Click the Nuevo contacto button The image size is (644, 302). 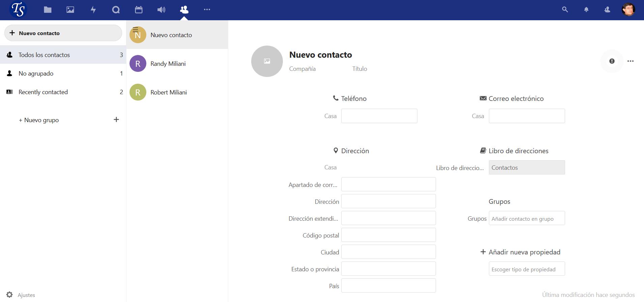pyautogui.click(x=63, y=33)
